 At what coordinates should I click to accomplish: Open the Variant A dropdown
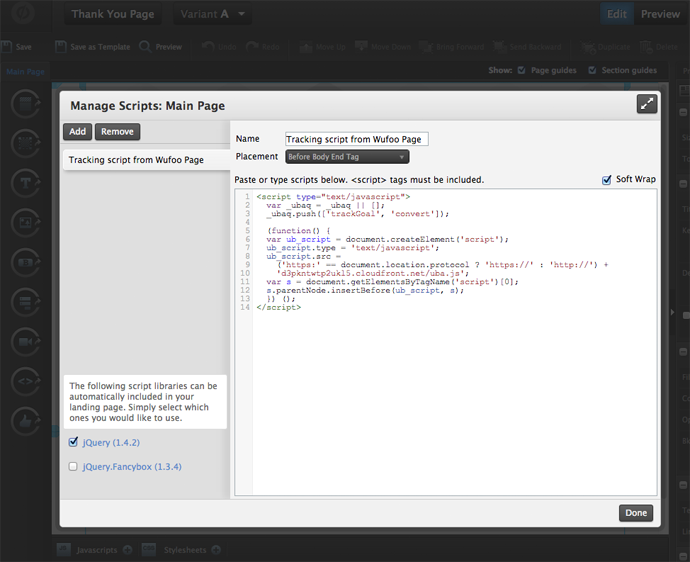213,14
